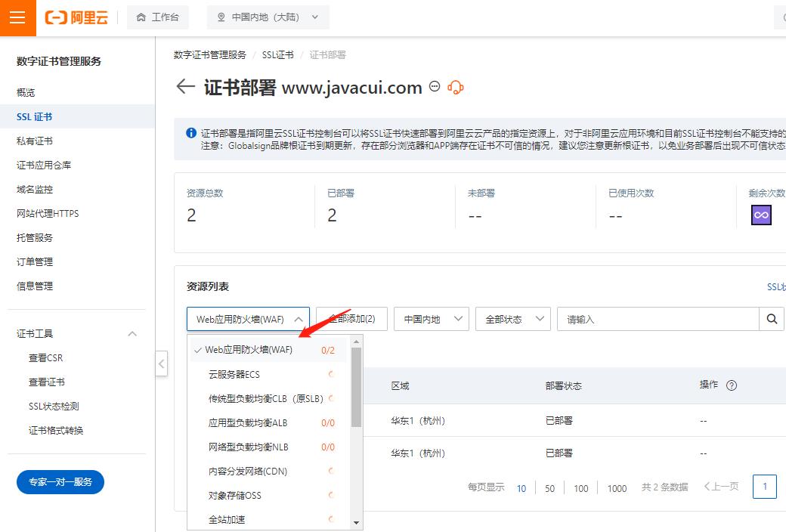This screenshot has width=786, height=532.
Task: Open the orange customer service headset icon
Action: tap(455, 87)
